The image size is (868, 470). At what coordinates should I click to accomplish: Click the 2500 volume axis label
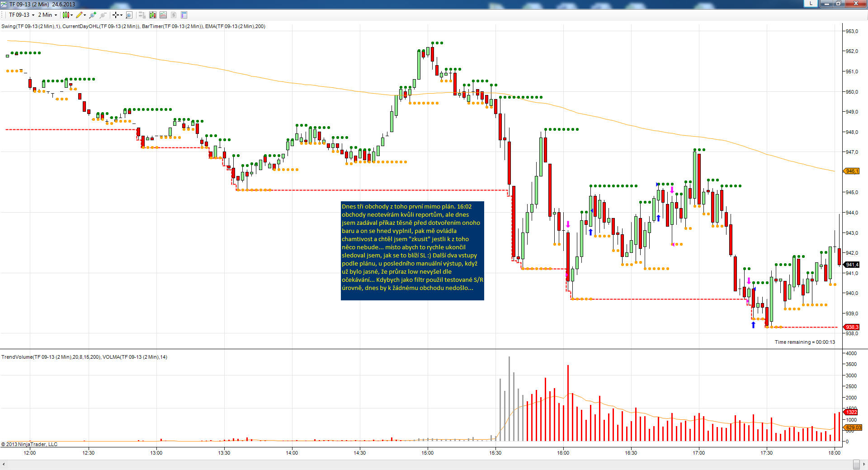(851, 386)
